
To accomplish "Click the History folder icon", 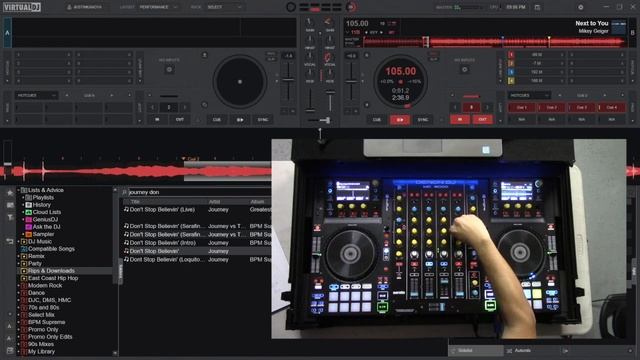I will pyautogui.click(x=29, y=205).
